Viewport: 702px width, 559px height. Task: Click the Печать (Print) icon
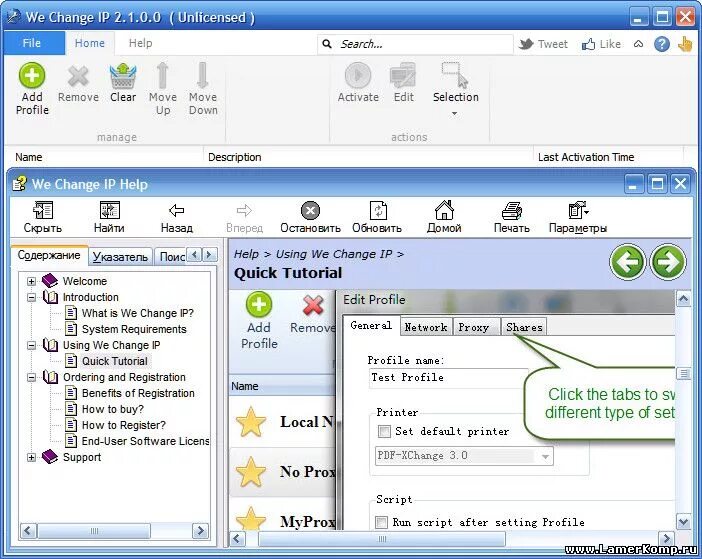512,210
